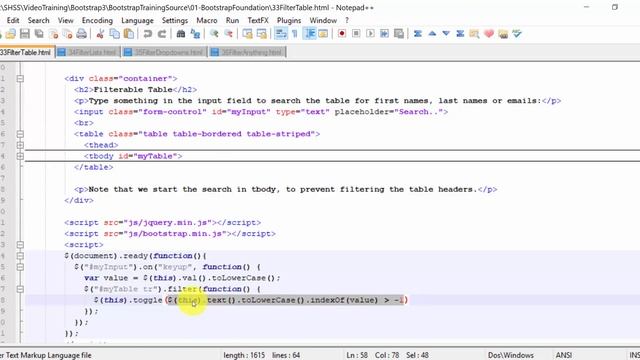Screen dimensions: 640x360
Task: Switch to the 34FilterLists.html tab
Action: click(87, 52)
